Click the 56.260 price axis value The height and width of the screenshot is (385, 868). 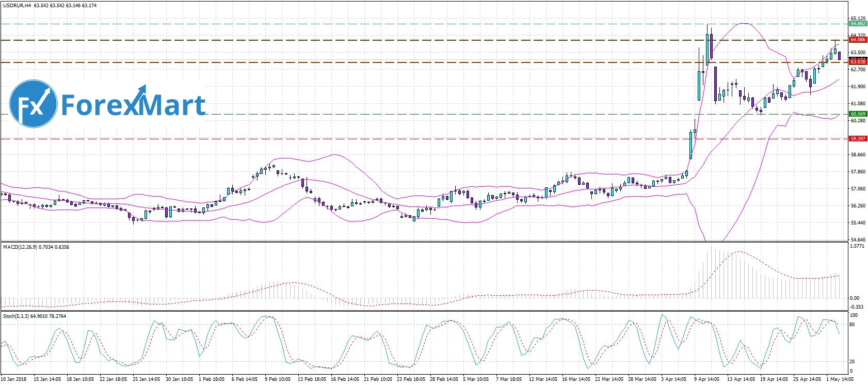[858, 205]
